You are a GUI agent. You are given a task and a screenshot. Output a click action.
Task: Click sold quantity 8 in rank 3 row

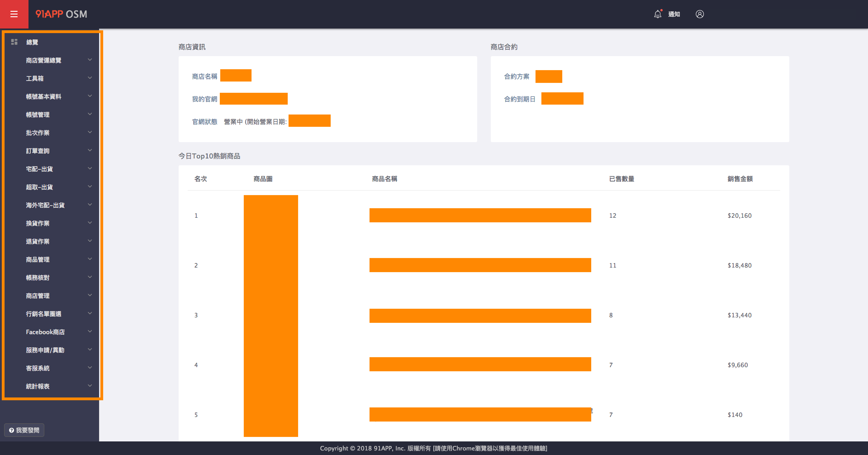tap(611, 315)
